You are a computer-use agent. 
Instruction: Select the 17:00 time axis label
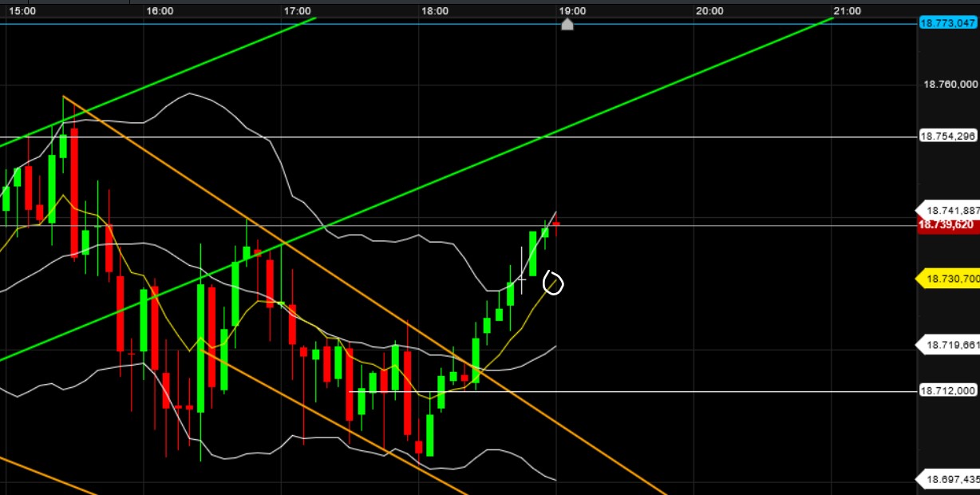point(298,10)
